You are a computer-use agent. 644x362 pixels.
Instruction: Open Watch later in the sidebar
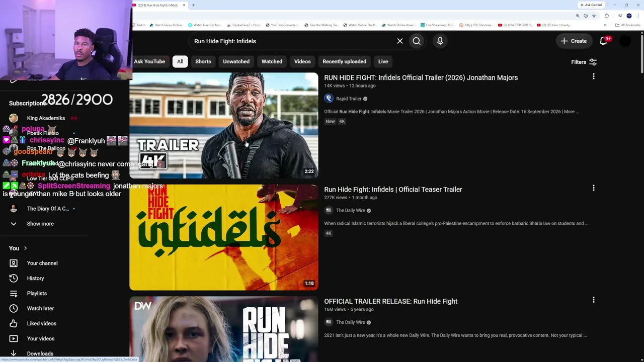point(40,309)
